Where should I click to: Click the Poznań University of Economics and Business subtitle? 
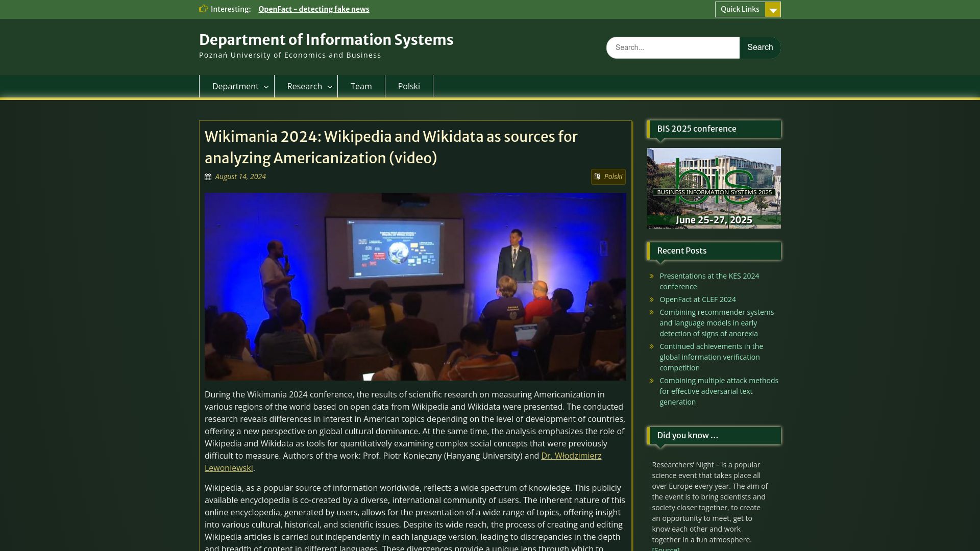(290, 55)
